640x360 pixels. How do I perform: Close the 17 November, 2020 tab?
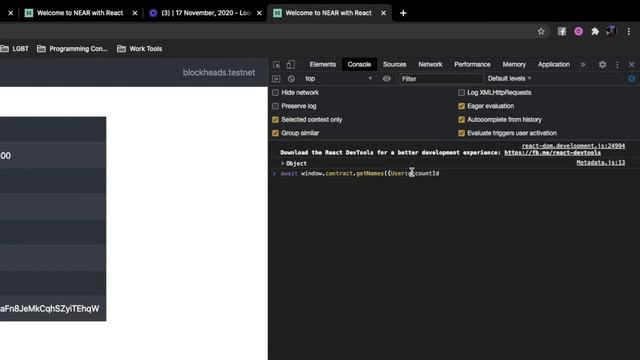[x=259, y=13]
